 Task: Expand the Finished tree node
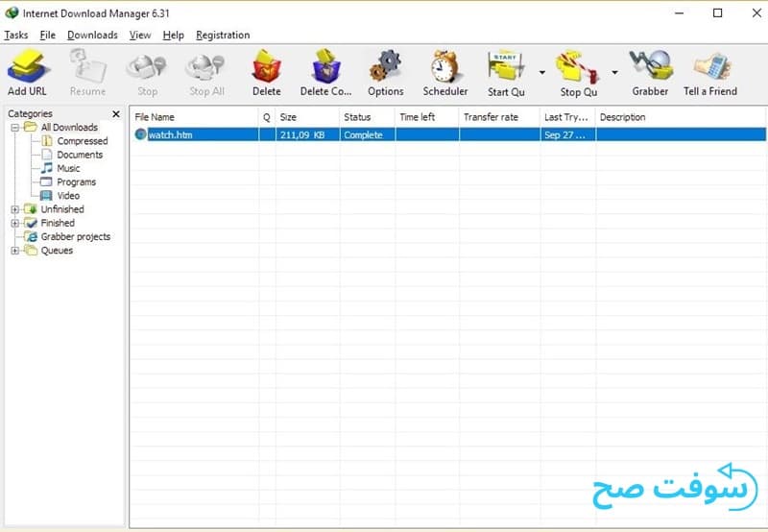pyautogui.click(x=14, y=224)
